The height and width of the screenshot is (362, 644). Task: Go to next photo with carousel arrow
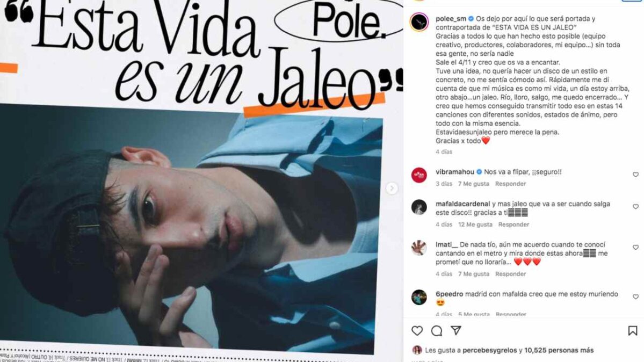click(392, 188)
